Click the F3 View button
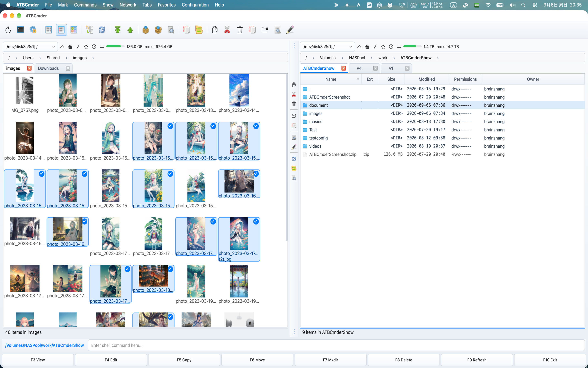588x368 pixels. click(x=38, y=360)
